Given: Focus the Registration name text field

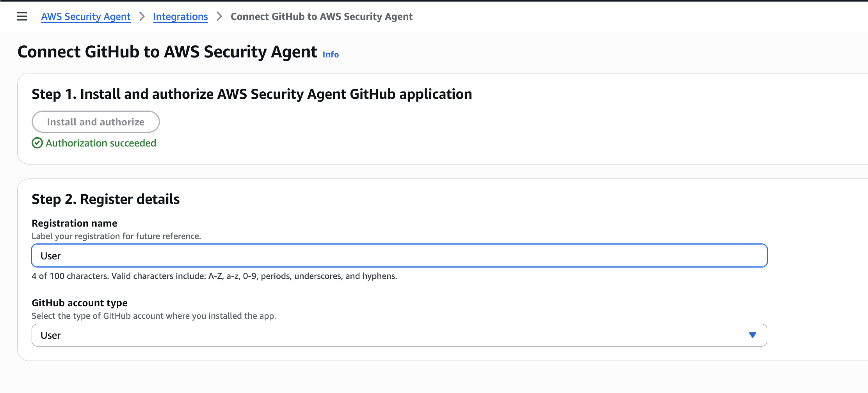Looking at the screenshot, I should (x=399, y=256).
